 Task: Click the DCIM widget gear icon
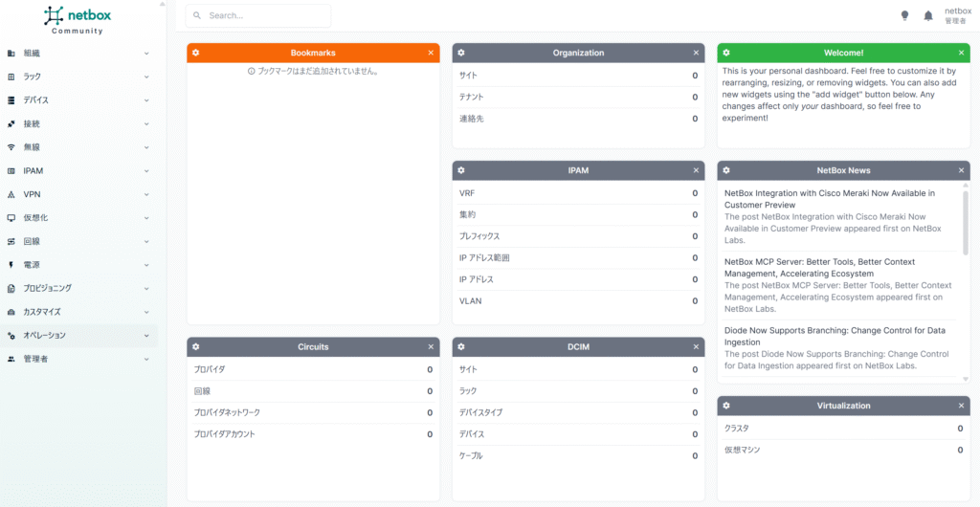460,346
